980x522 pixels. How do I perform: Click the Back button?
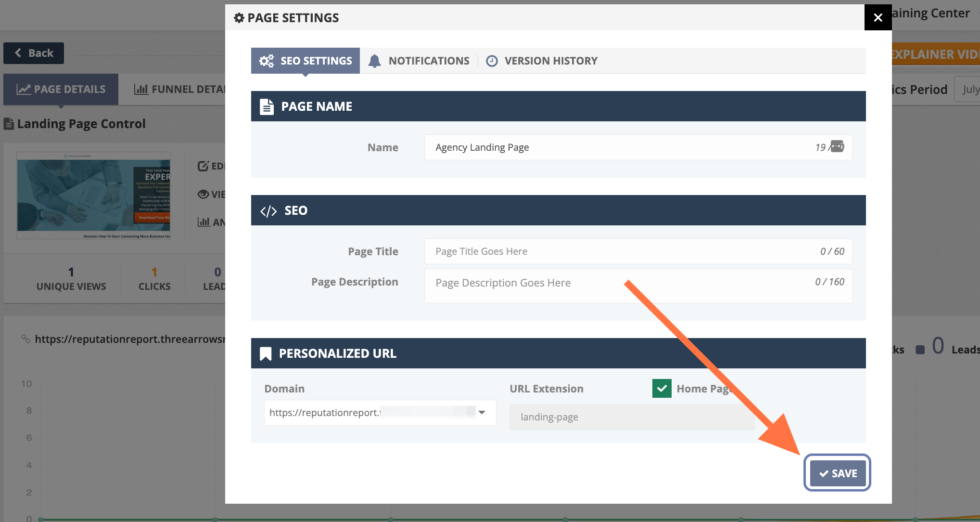[x=34, y=53]
